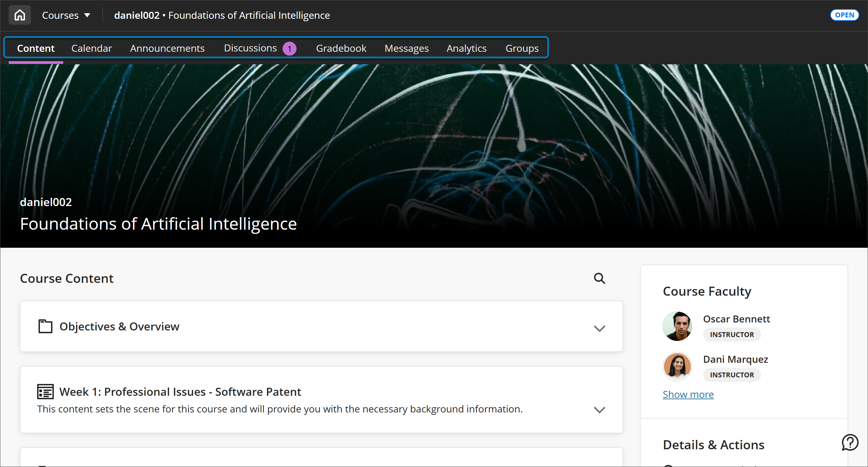This screenshot has height=467, width=868.
Task: Click the purple active-tab indicator under Content
Action: click(x=36, y=62)
